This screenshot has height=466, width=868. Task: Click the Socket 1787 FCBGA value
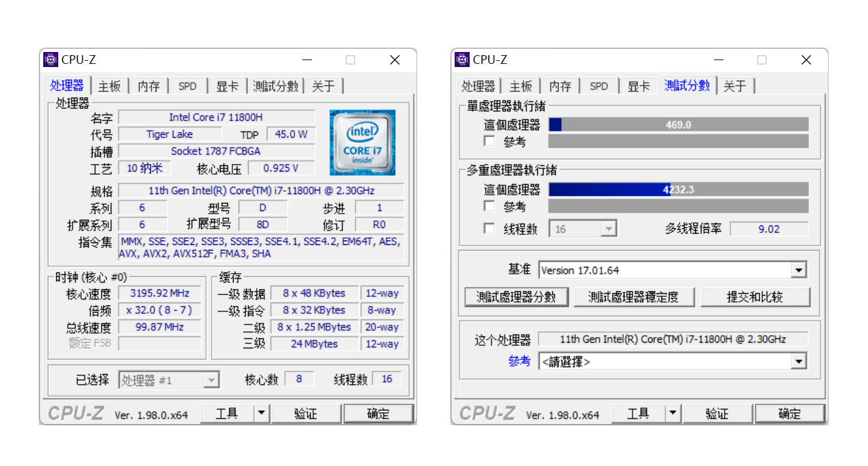[x=216, y=151]
